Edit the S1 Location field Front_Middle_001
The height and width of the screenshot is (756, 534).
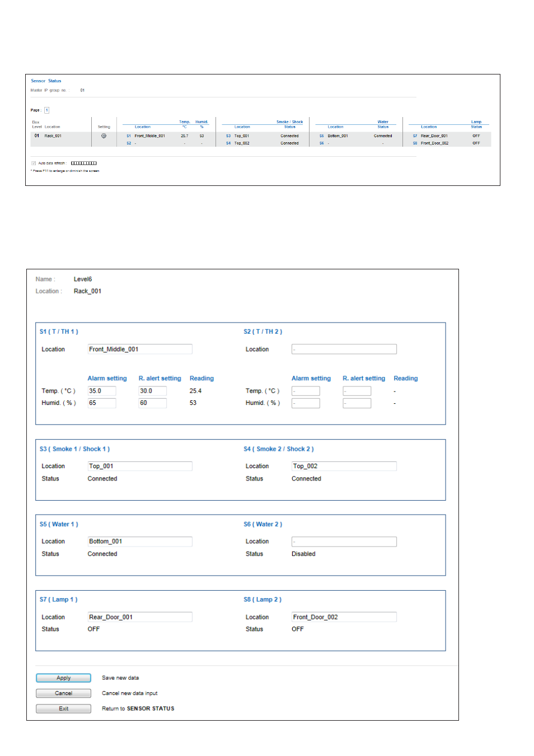pyautogui.click(x=140, y=349)
